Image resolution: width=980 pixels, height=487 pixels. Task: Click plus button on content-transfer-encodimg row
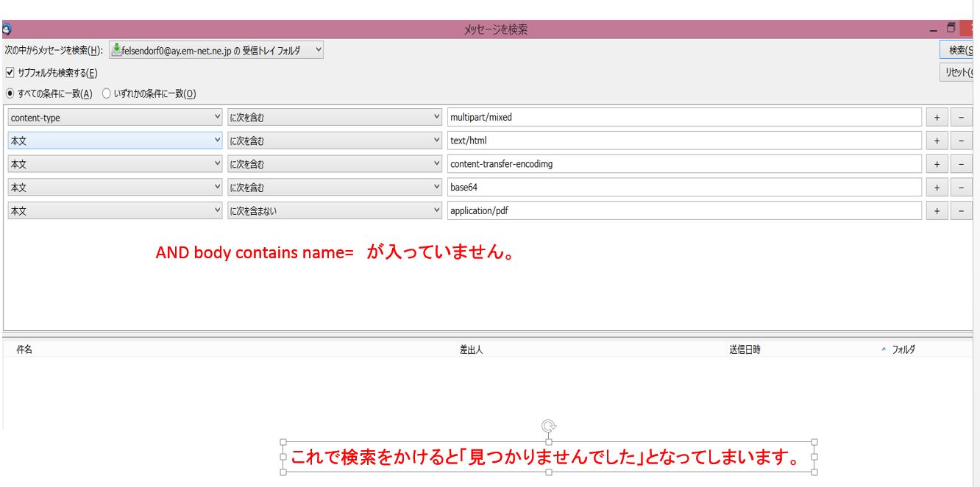937,164
